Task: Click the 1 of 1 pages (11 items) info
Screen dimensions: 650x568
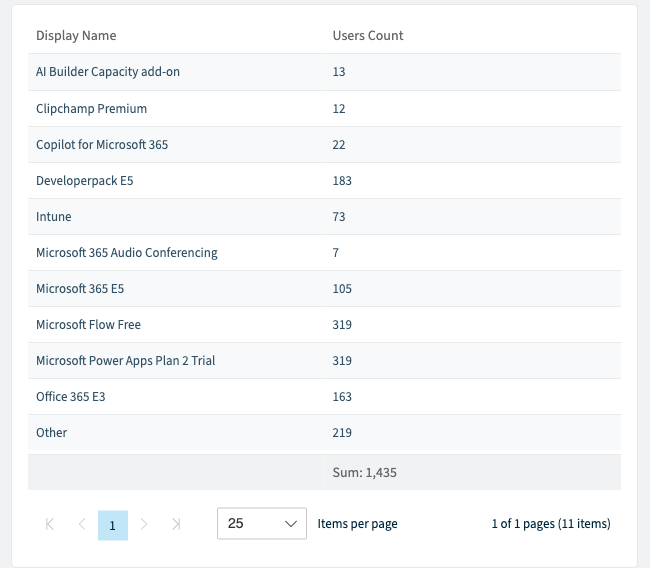Action: [551, 524]
